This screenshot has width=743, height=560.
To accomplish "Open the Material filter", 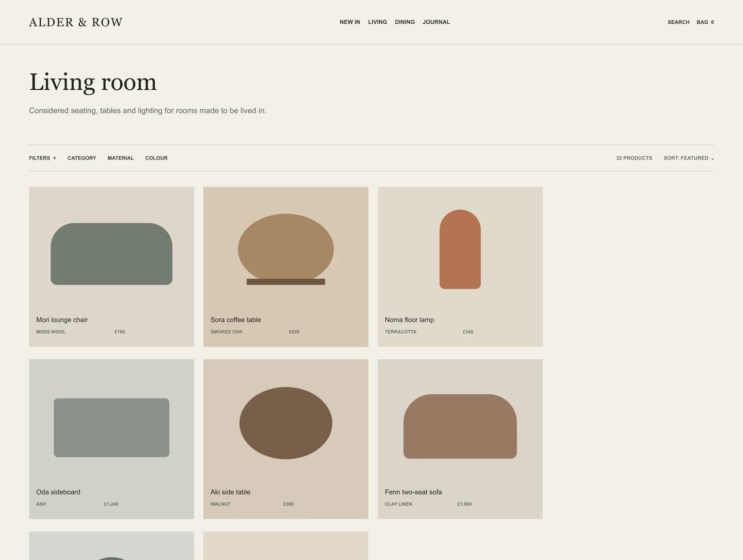I will tap(120, 158).
